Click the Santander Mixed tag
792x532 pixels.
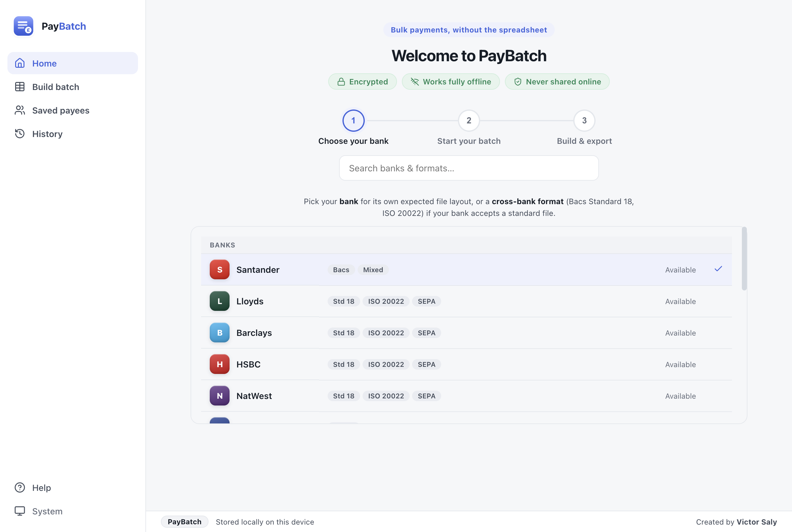(373, 270)
